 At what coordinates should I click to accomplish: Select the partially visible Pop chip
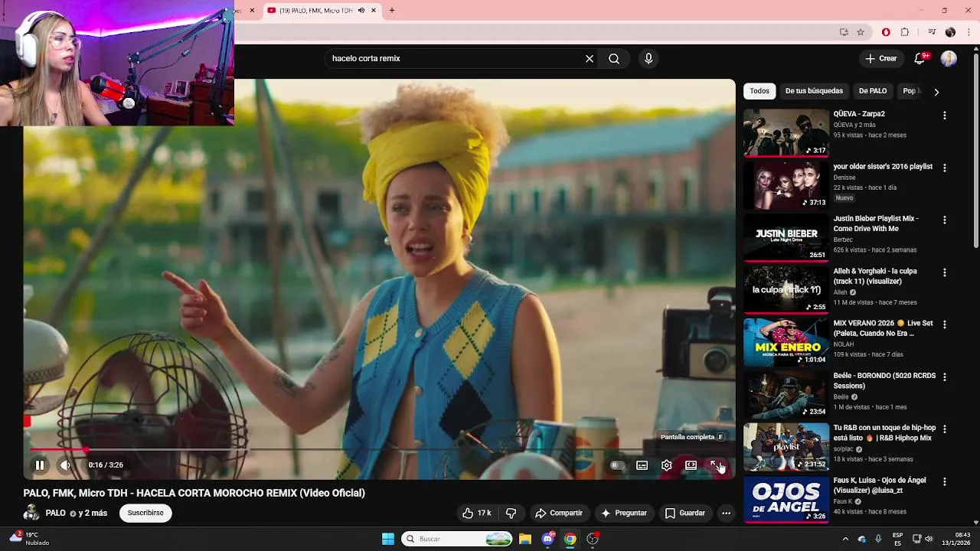[x=910, y=91]
